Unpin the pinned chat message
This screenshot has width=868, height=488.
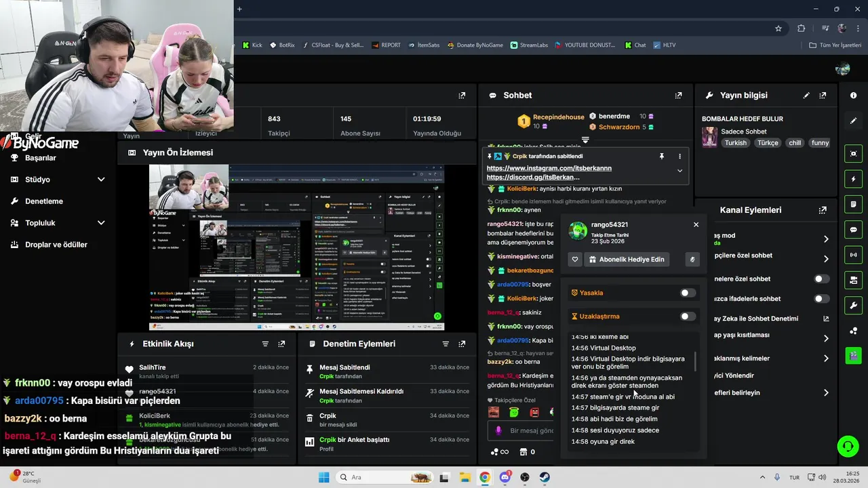662,156
